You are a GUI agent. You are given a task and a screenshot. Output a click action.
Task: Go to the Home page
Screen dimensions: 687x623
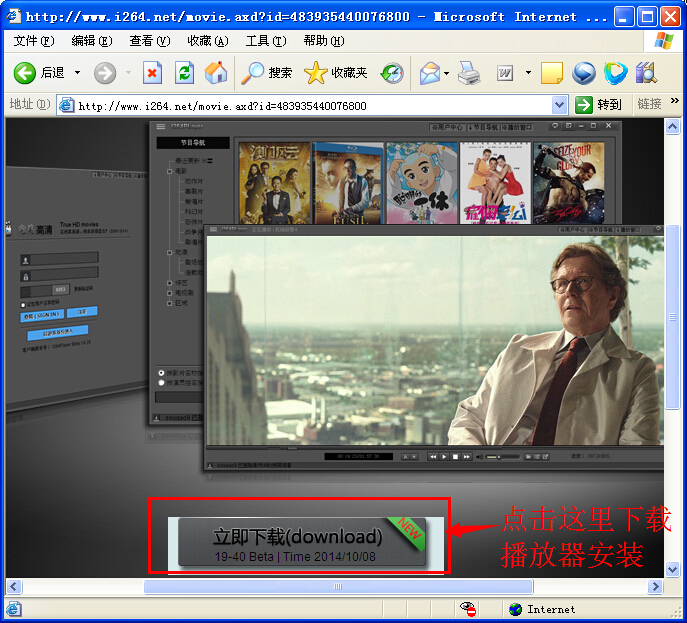[x=216, y=72]
